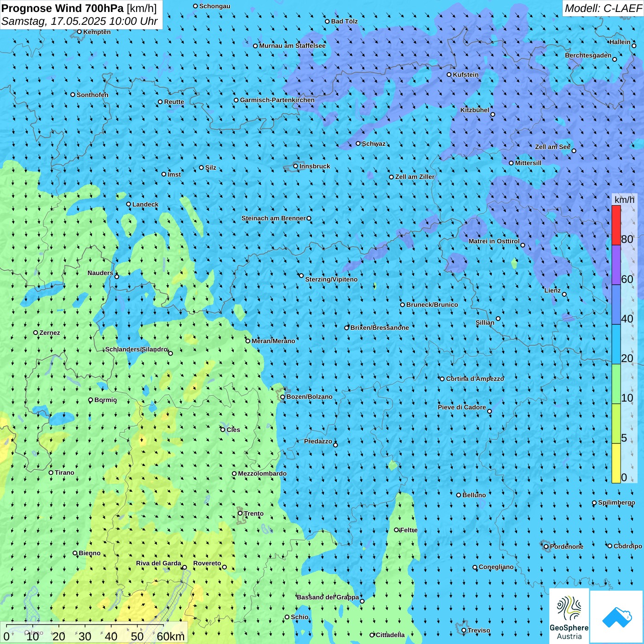Click the Matrei in Osttirol label
This screenshot has height=644, width=644.
[x=494, y=241]
